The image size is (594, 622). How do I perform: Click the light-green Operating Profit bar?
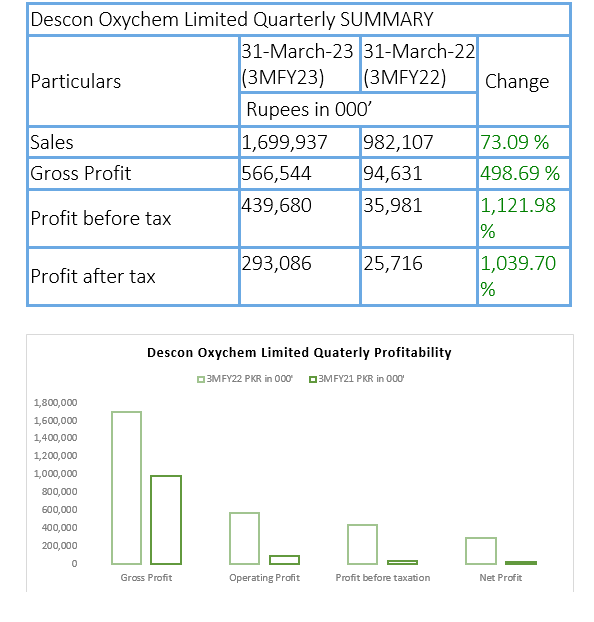pos(244,538)
